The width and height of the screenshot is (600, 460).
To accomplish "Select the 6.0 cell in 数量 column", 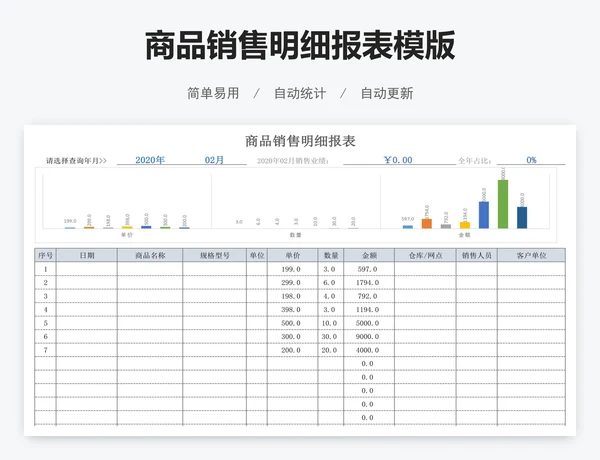I will [331, 282].
